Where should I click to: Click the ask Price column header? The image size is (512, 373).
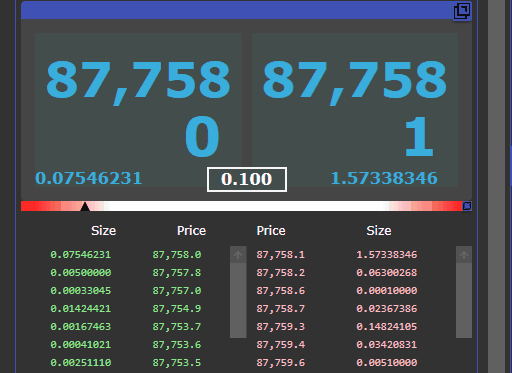[x=271, y=231]
